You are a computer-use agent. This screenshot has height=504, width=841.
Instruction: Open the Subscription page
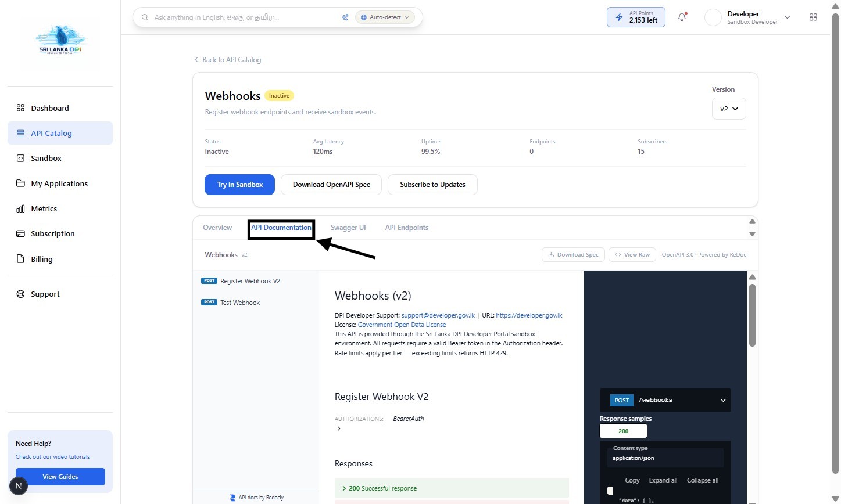click(60, 233)
